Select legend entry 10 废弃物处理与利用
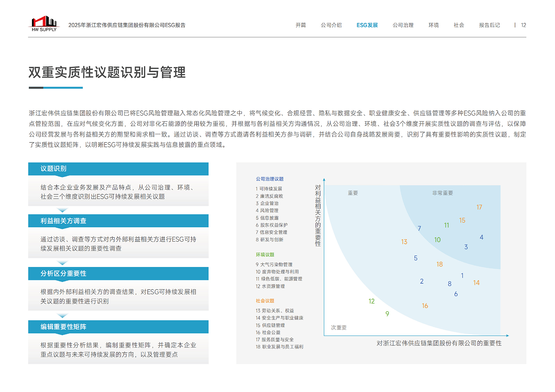 pos(277,272)
